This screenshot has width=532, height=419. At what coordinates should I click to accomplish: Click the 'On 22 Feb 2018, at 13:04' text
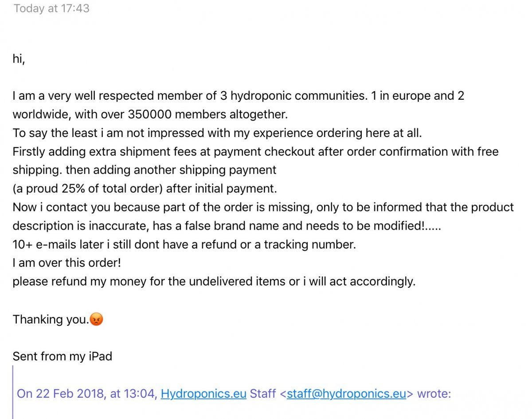tap(87, 393)
